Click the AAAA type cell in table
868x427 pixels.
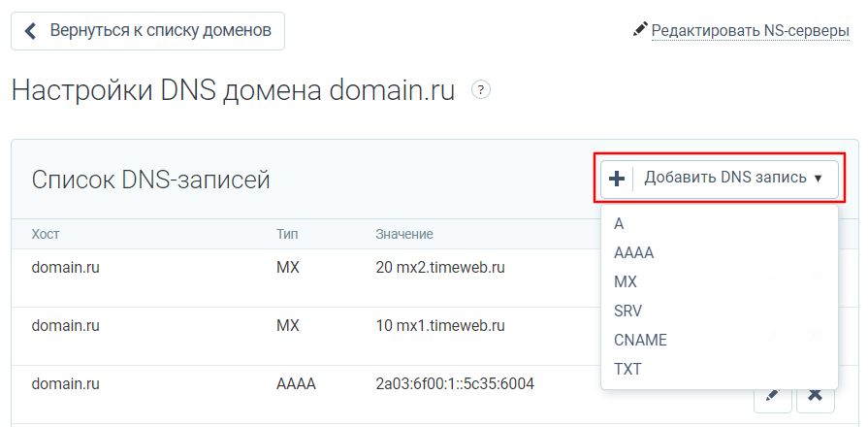coord(296,383)
